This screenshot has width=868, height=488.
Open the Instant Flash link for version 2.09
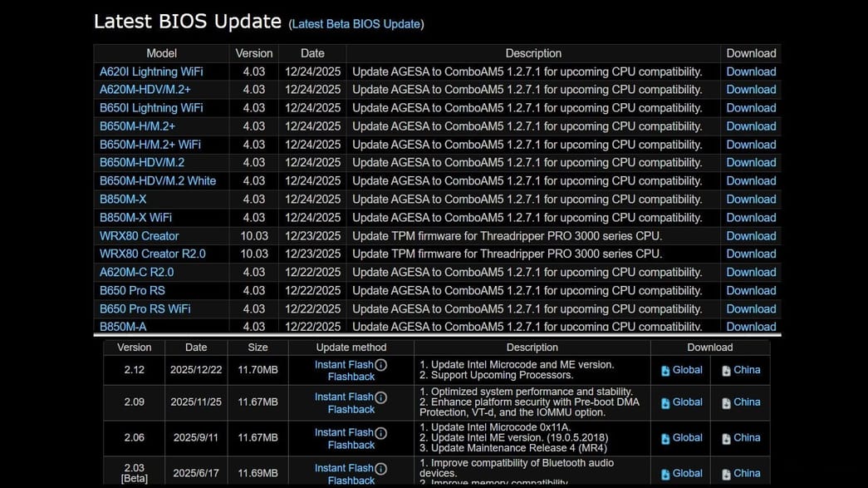click(x=345, y=397)
